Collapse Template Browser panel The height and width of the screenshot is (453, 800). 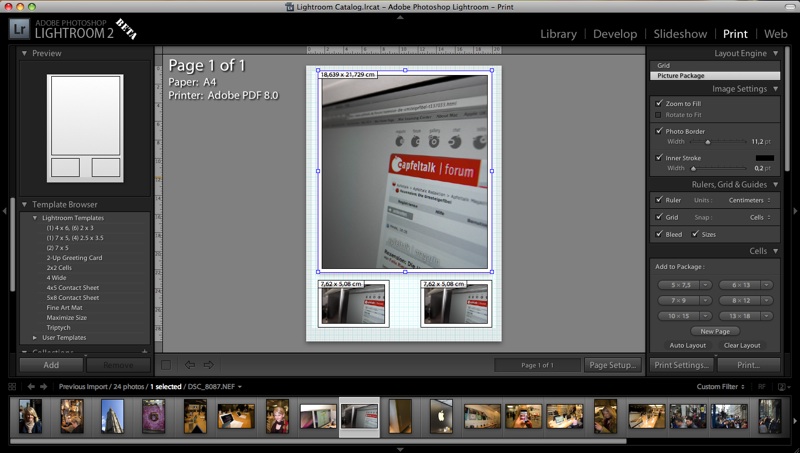(x=24, y=204)
